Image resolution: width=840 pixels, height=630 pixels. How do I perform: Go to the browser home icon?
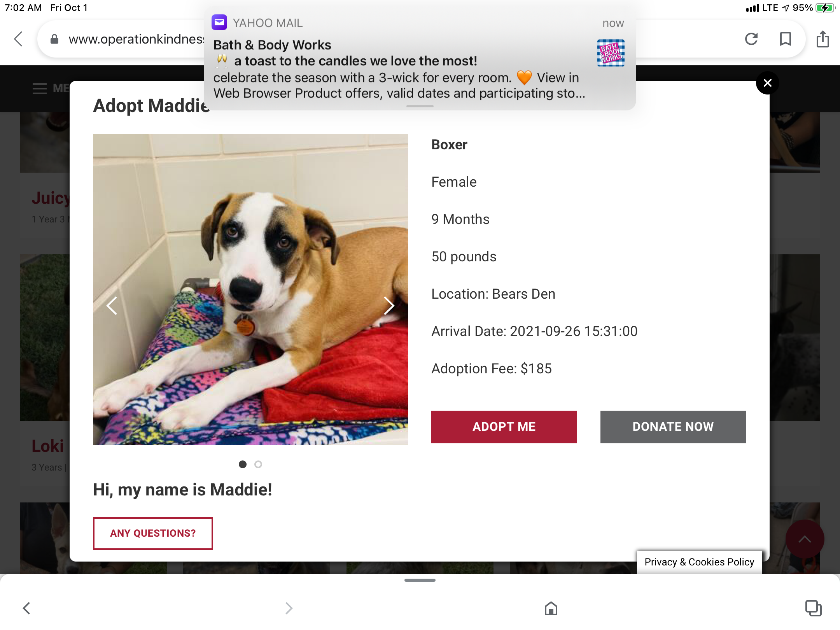point(551,608)
